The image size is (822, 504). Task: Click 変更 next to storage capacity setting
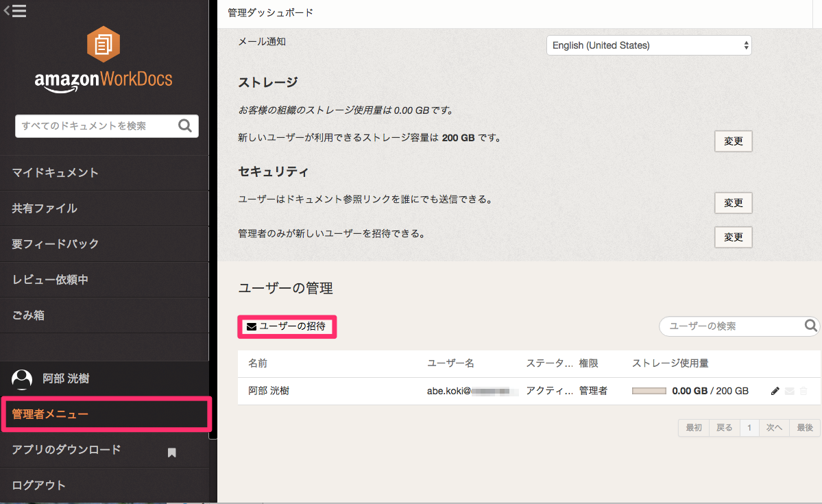click(x=733, y=141)
